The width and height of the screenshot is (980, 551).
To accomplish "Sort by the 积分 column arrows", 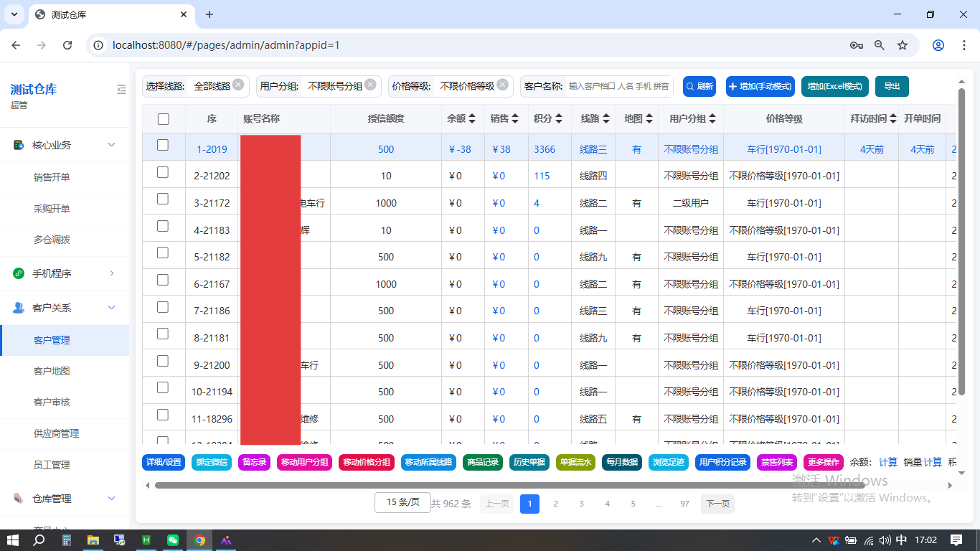I will click(558, 119).
